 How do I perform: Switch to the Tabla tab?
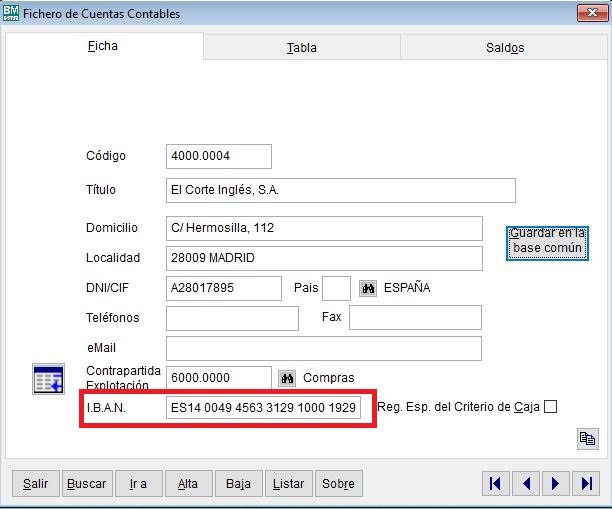click(302, 47)
